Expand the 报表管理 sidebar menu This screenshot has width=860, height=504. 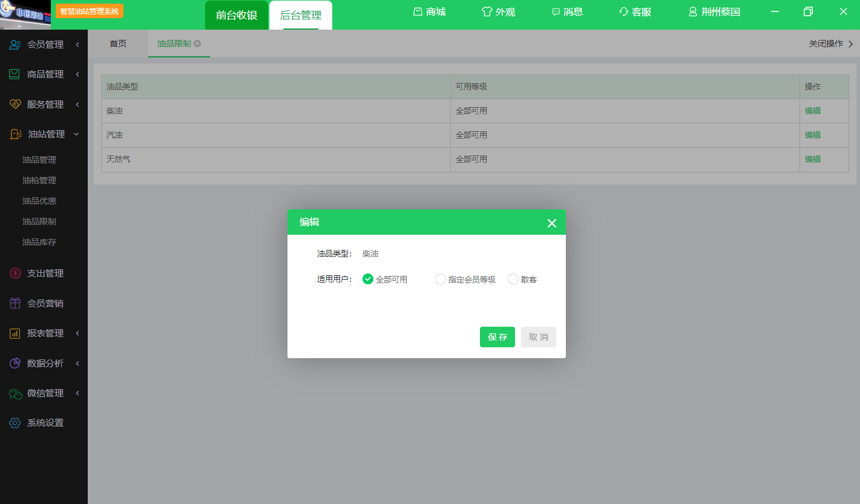[x=44, y=333]
